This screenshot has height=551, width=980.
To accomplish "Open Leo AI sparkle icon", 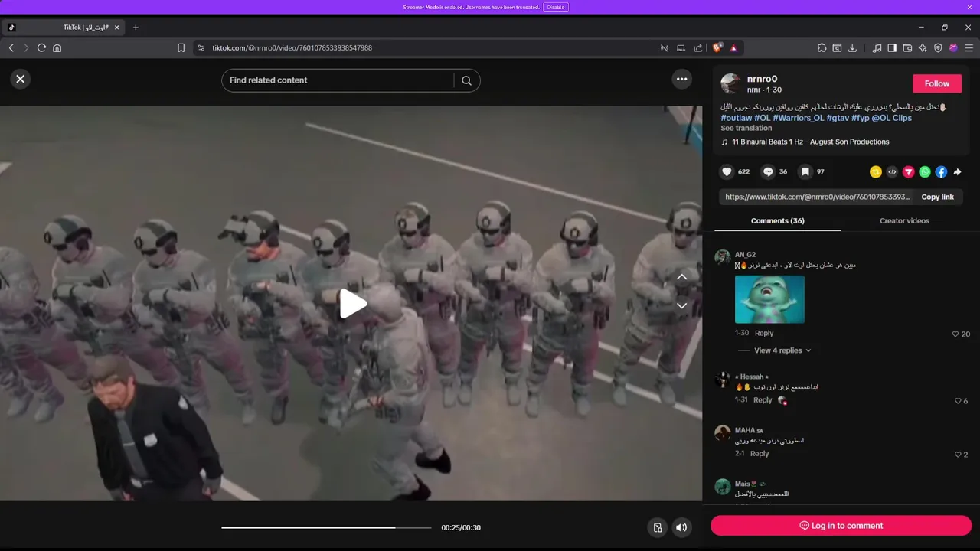I will pos(923,47).
